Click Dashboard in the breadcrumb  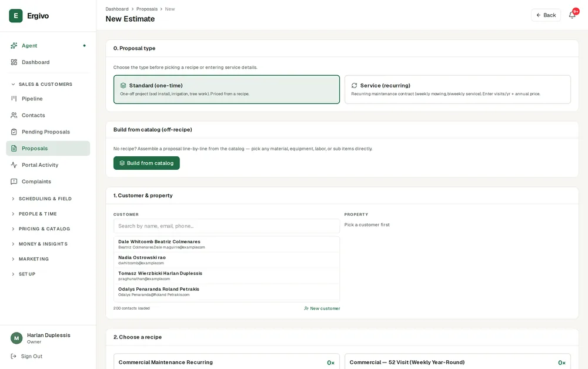[x=117, y=9]
